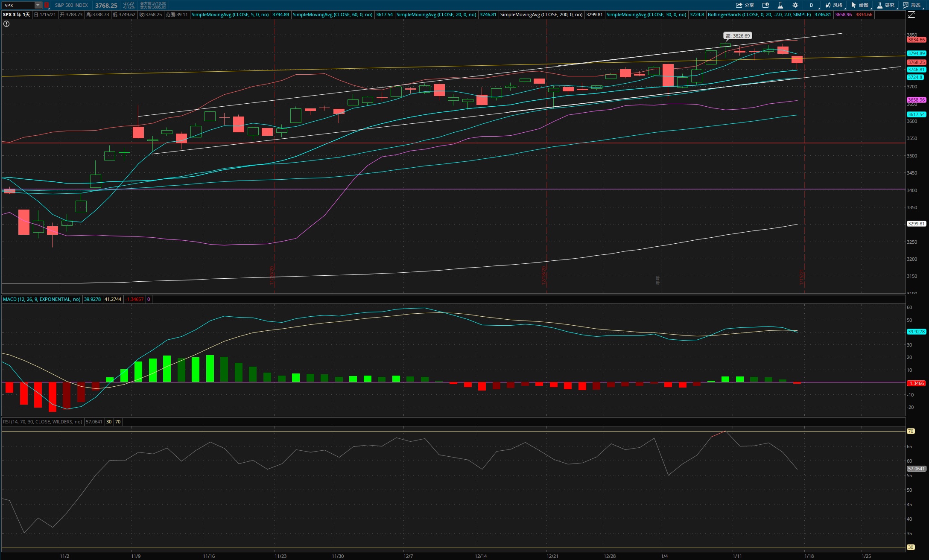Open the Studies (研究) menu
The image size is (929, 560).
point(886,5)
